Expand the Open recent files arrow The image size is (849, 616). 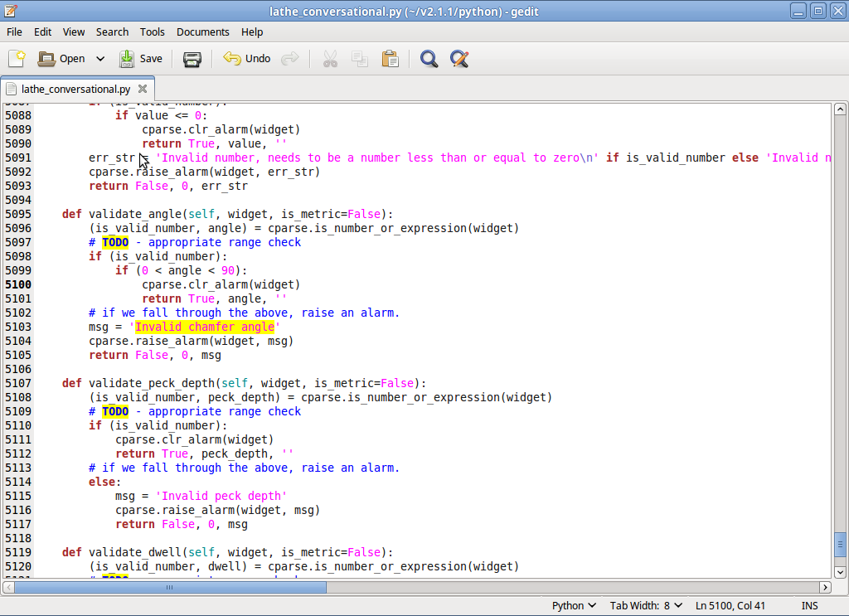(100, 59)
